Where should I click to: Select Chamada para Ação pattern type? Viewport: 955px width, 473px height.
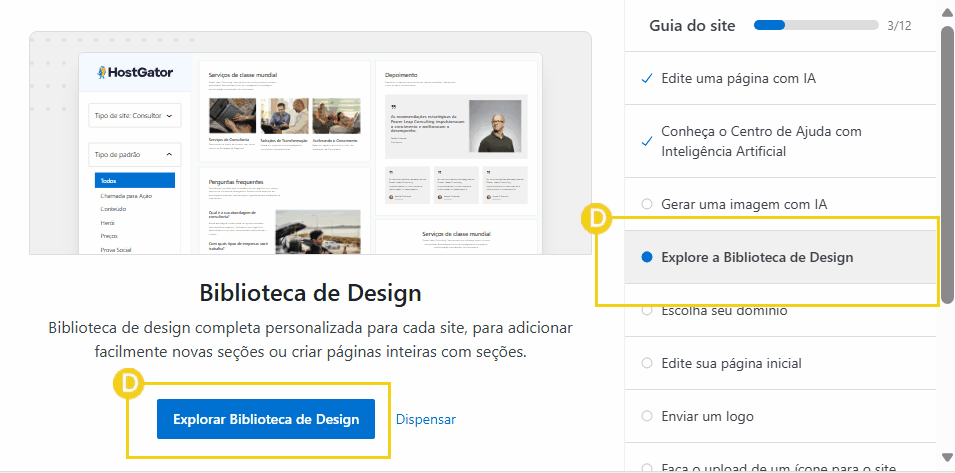[x=126, y=196]
